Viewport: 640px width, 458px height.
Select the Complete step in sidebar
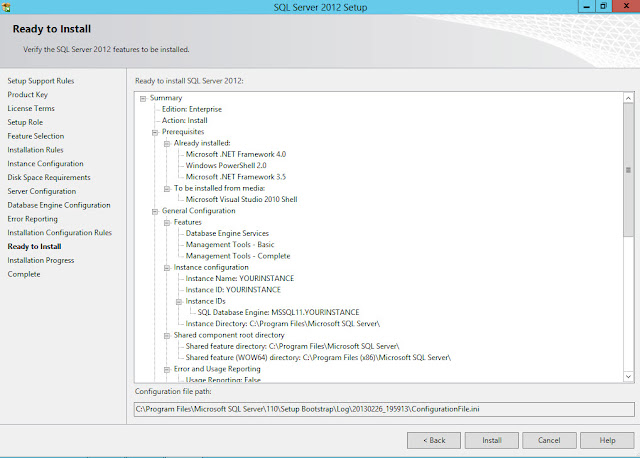[x=24, y=274]
